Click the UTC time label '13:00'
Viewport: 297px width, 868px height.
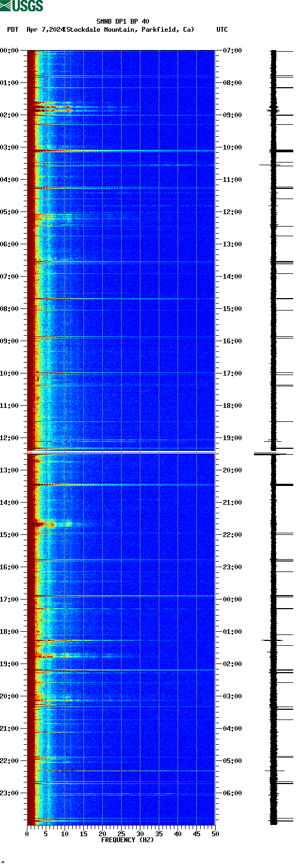[x=232, y=244]
